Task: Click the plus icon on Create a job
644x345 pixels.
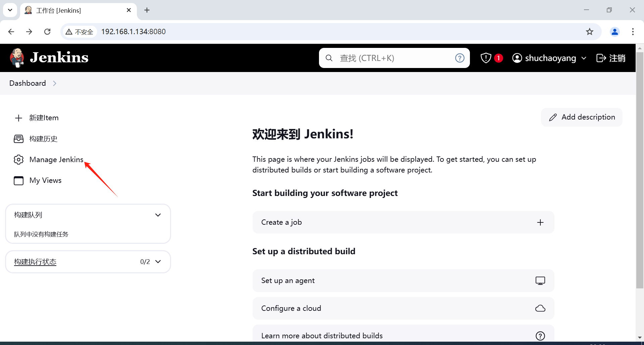Action: click(540, 222)
